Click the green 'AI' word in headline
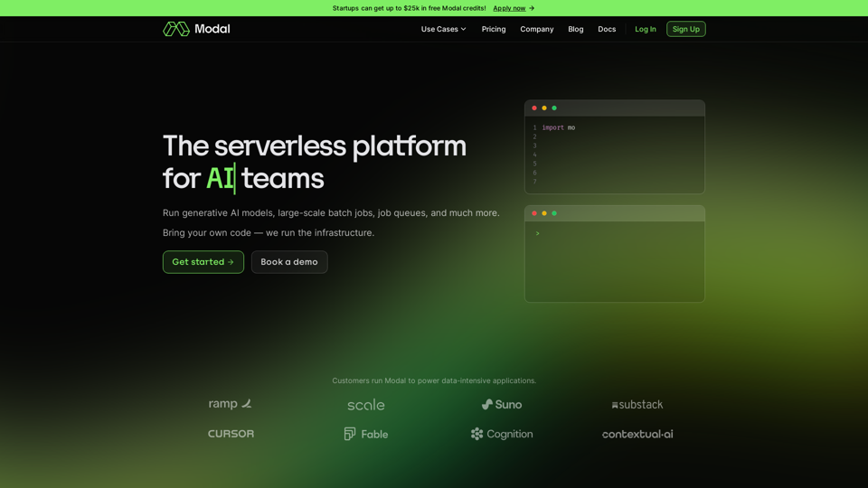868x488 pixels. coord(220,178)
